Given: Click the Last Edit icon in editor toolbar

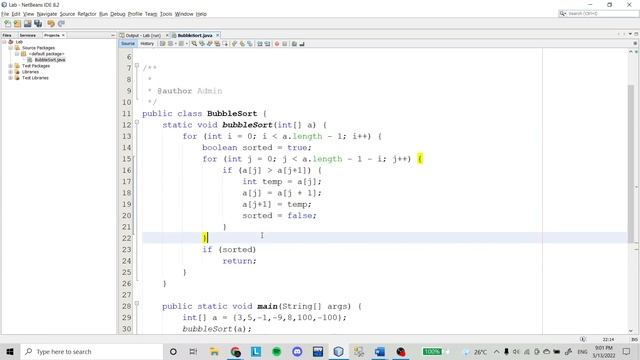Looking at the screenshot, I should [162, 44].
